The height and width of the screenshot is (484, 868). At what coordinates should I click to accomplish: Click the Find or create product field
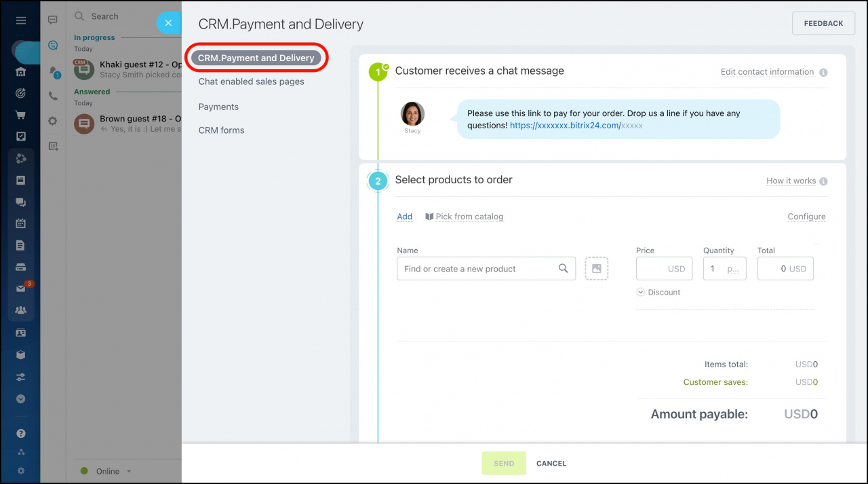486,269
